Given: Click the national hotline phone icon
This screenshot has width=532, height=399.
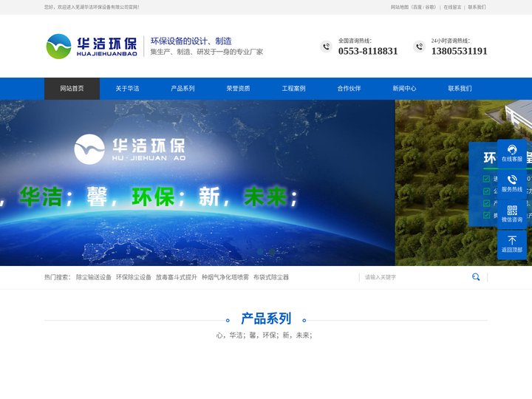Looking at the screenshot, I should (327, 47).
